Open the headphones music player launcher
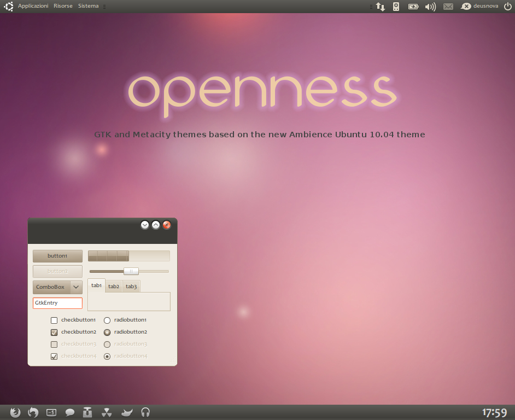This screenshot has width=515, height=420. (145, 412)
